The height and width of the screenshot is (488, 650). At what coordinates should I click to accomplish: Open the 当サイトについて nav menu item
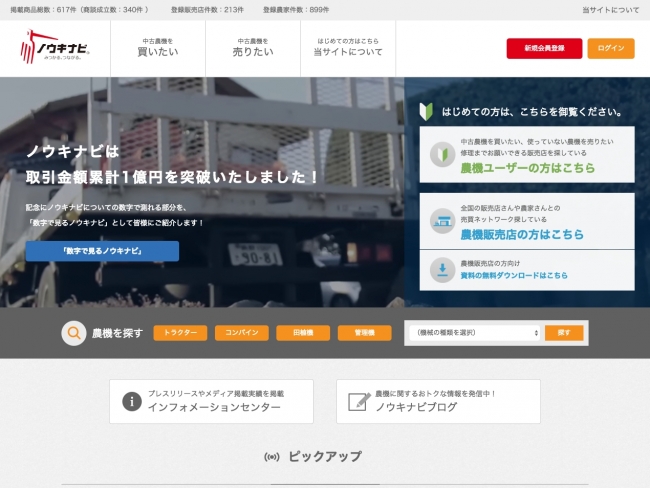pos(348,48)
